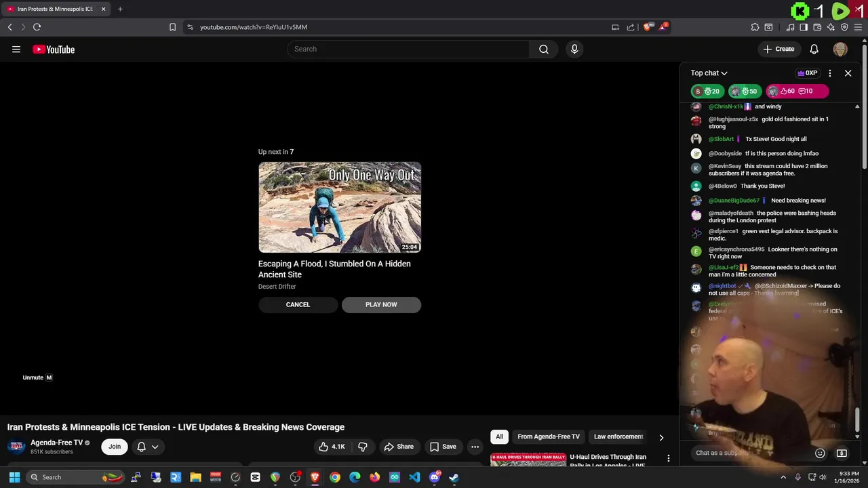Cancel the up-next autoplay
The height and width of the screenshot is (488, 868).
[x=298, y=304]
